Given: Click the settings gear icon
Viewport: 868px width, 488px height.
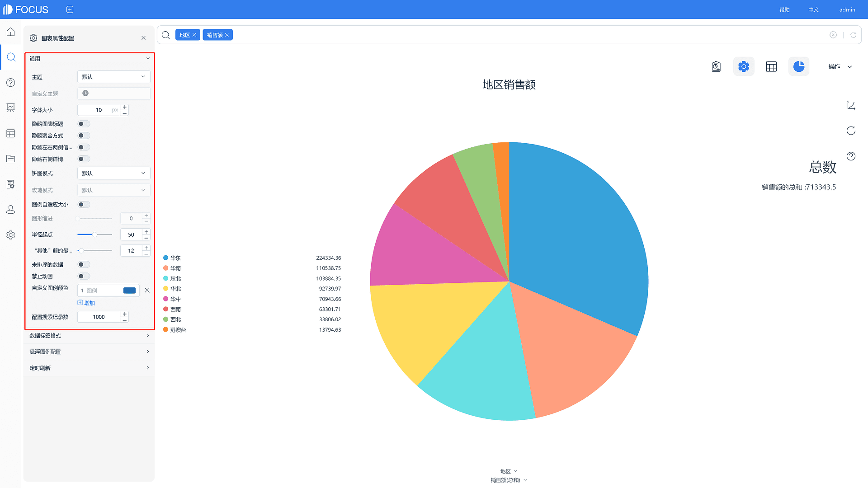Looking at the screenshot, I should coord(743,66).
